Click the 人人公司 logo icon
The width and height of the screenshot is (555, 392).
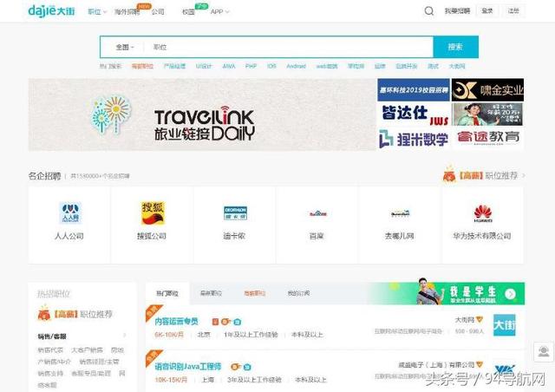click(x=69, y=212)
